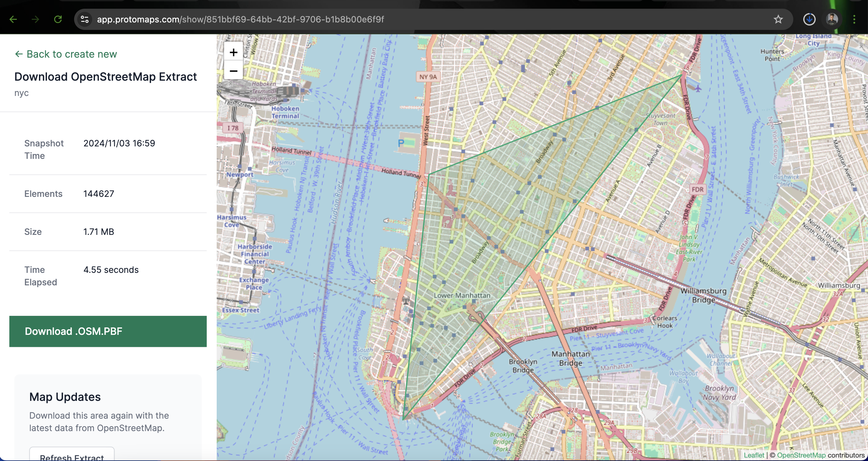Screen dimensions: 868x461
Task: Download the .OSM.PBF extract file
Action: [x=108, y=331]
